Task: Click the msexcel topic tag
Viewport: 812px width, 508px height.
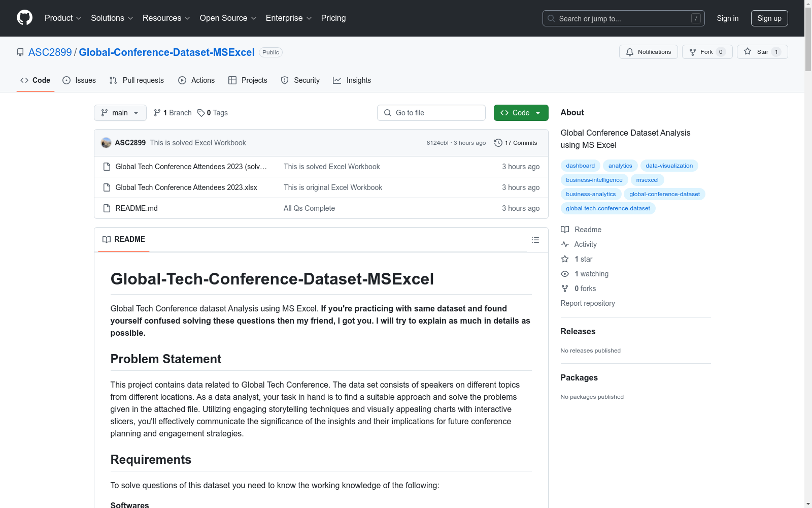Action: [x=648, y=180]
